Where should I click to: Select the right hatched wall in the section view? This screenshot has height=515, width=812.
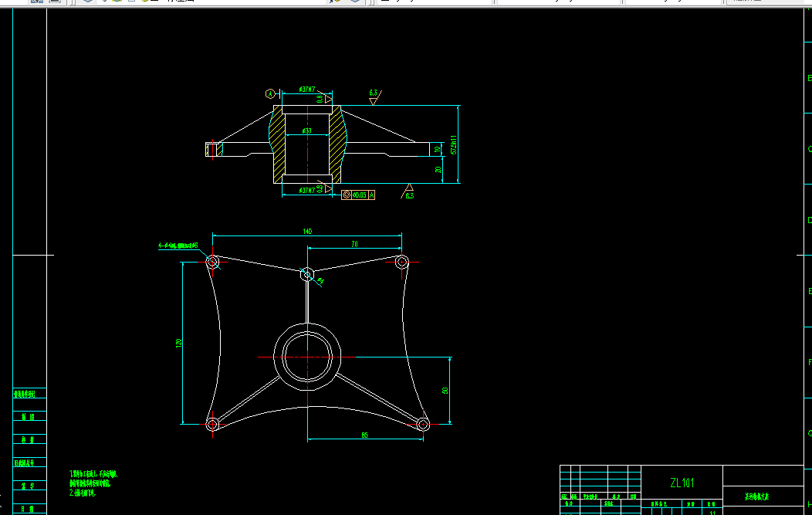click(x=337, y=144)
